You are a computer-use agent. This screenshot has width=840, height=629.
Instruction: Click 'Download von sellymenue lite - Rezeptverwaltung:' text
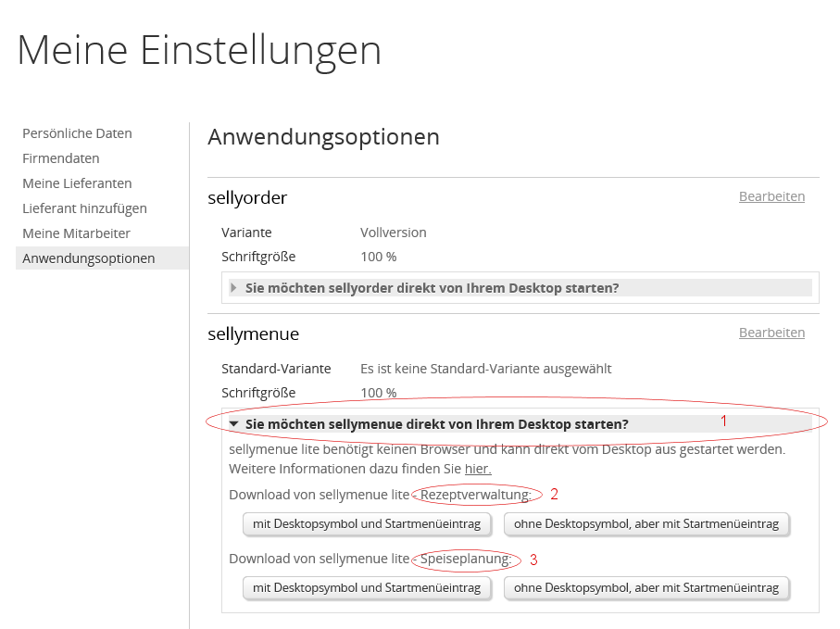[381, 495]
